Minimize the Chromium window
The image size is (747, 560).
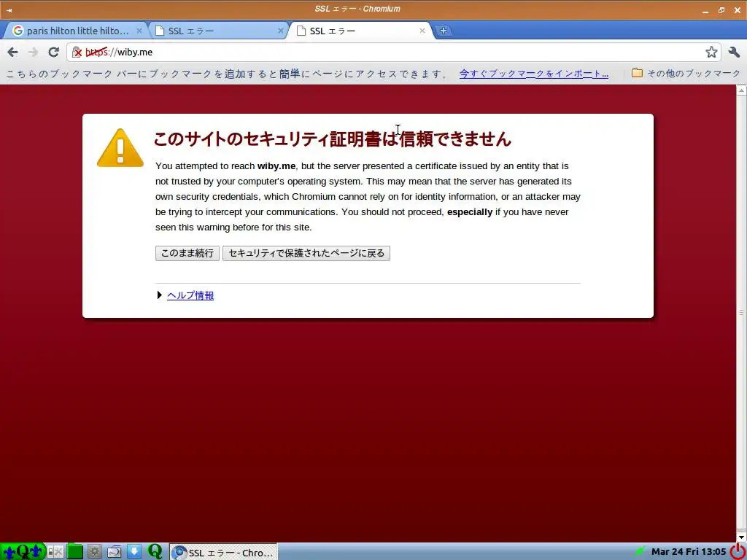705,10
